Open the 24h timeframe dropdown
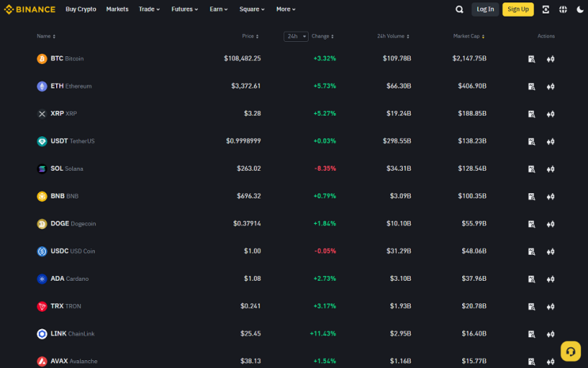The image size is (588, 368). coord(296,36)
